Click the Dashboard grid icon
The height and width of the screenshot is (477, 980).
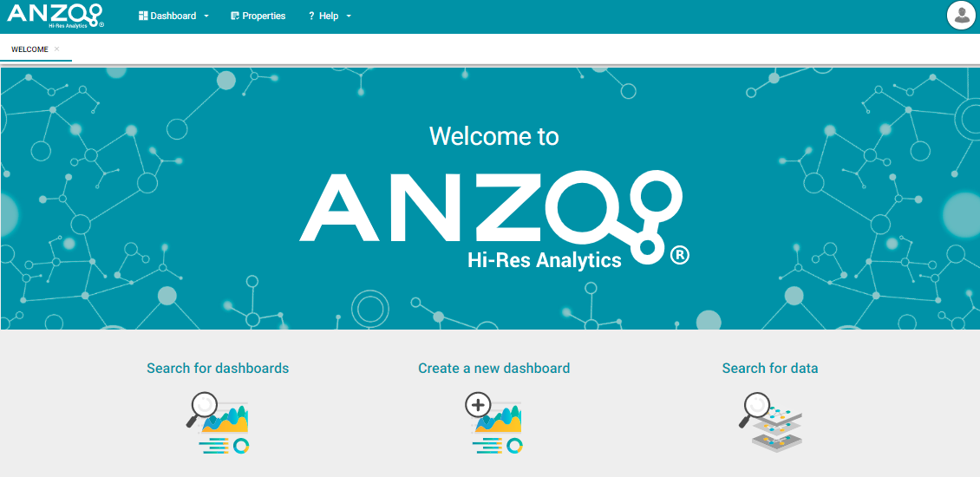click(143, 16)
